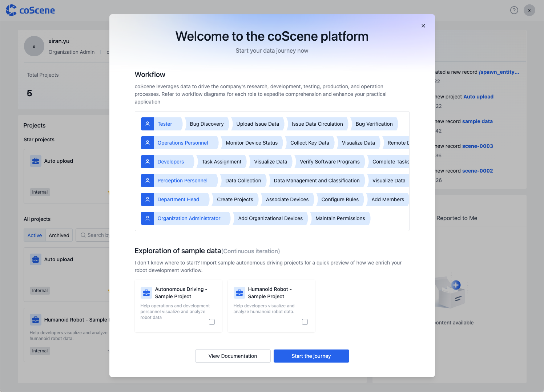Viewport: 544px width, 392px height.
Task: Click the Internal tag on star Auto upload
Action: (x=40, y=192)
